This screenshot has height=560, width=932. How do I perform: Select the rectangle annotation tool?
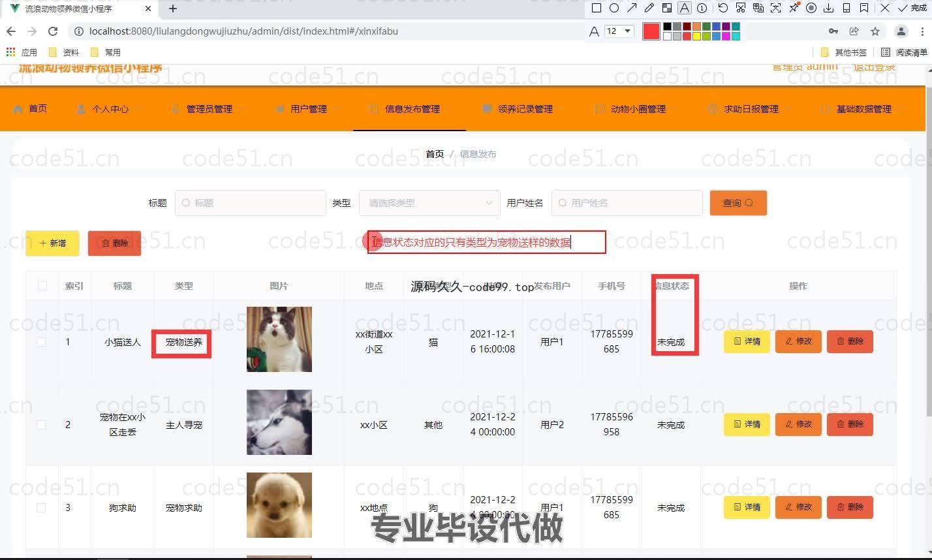pyautogui.click(x=597, y=8)
